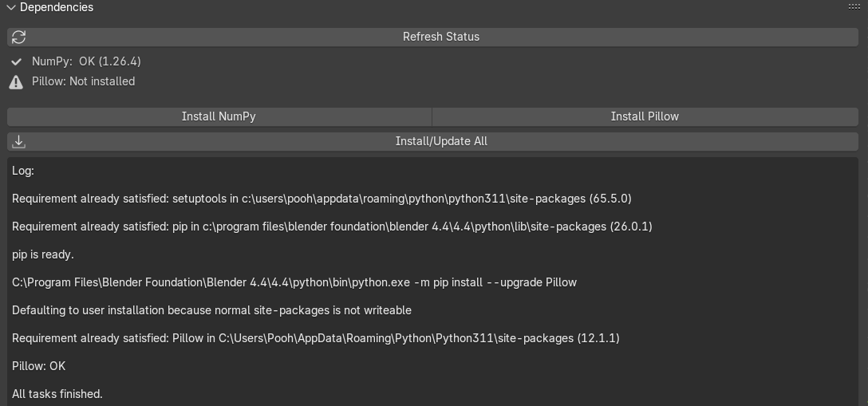Click the python.exe pip install command line
This screenshot has width=868, height=406.
294,282
